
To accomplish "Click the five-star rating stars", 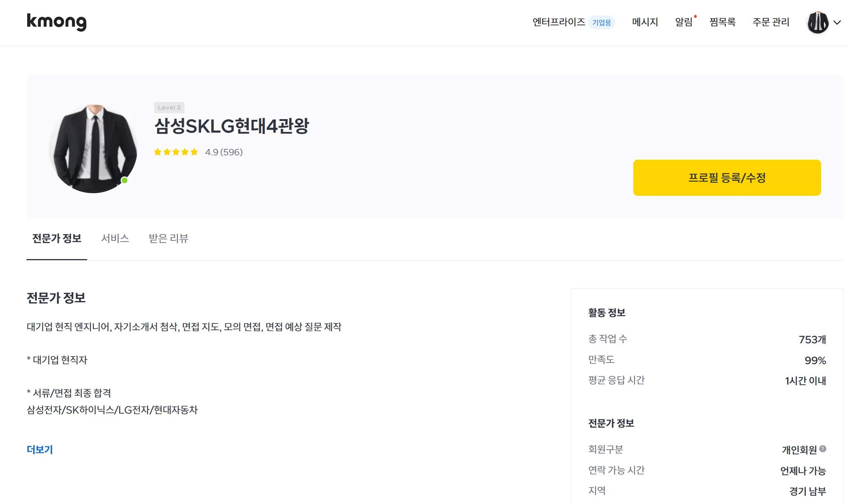I will click(x=175, y=151).
